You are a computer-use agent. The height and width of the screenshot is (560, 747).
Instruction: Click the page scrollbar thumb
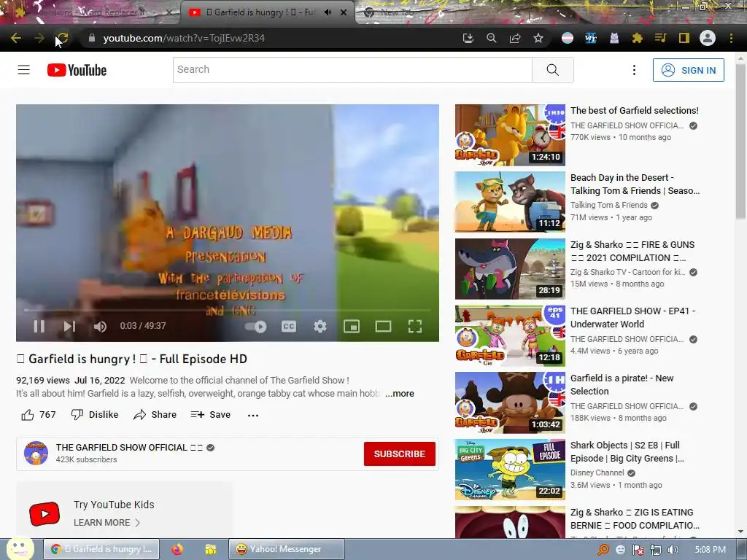tap(741, 141)
